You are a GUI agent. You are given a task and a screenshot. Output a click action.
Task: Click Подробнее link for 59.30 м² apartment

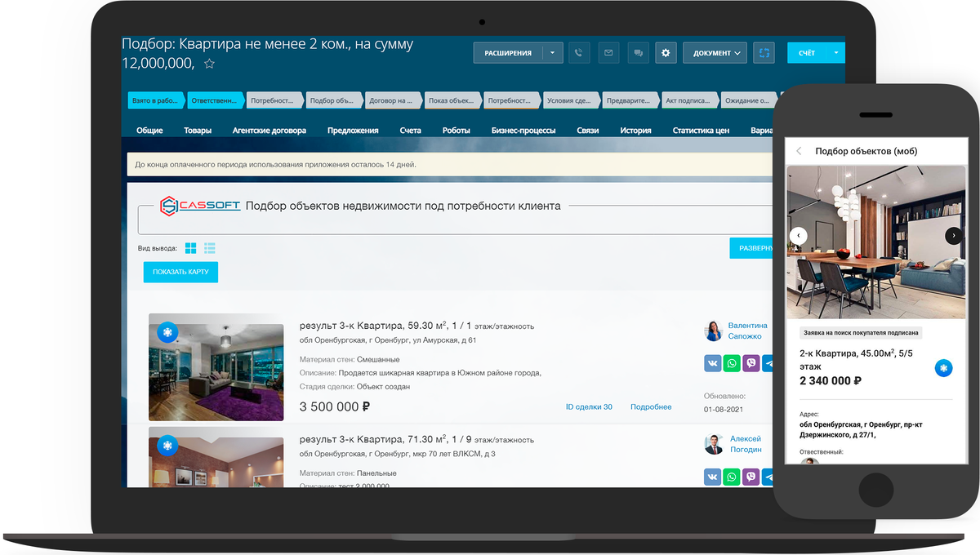click(651, 406)
